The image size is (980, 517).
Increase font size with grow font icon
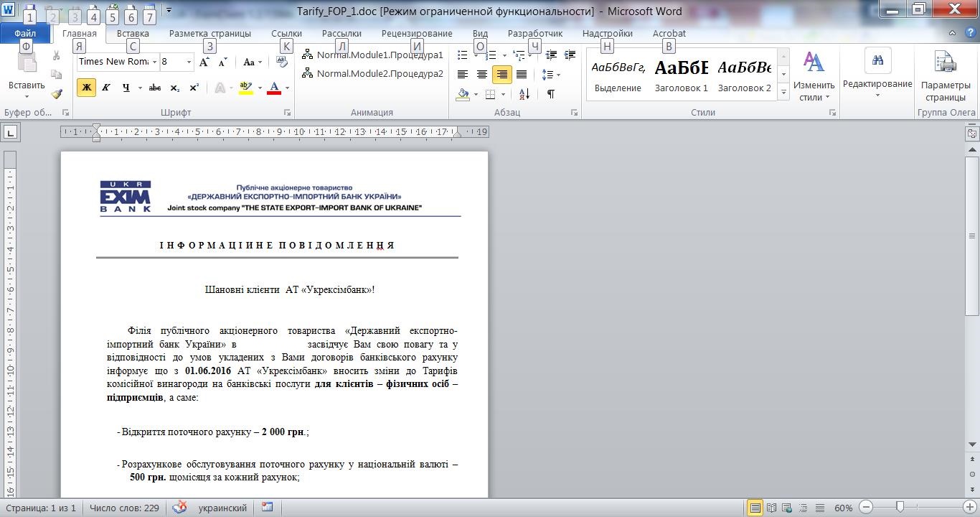click(x=204, y=62)
